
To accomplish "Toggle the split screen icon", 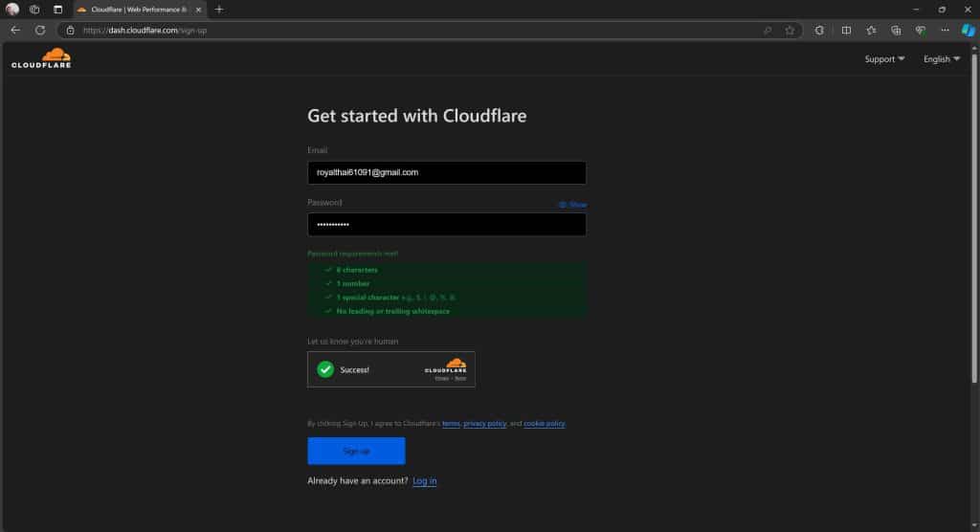I will (x=846, y=30).
